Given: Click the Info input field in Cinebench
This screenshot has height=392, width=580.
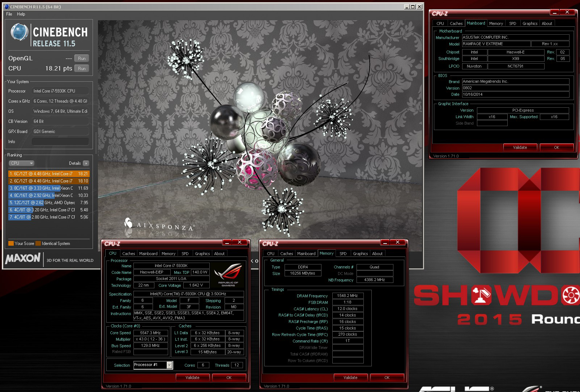Looking at the screenshot, I should pos(60,142).
